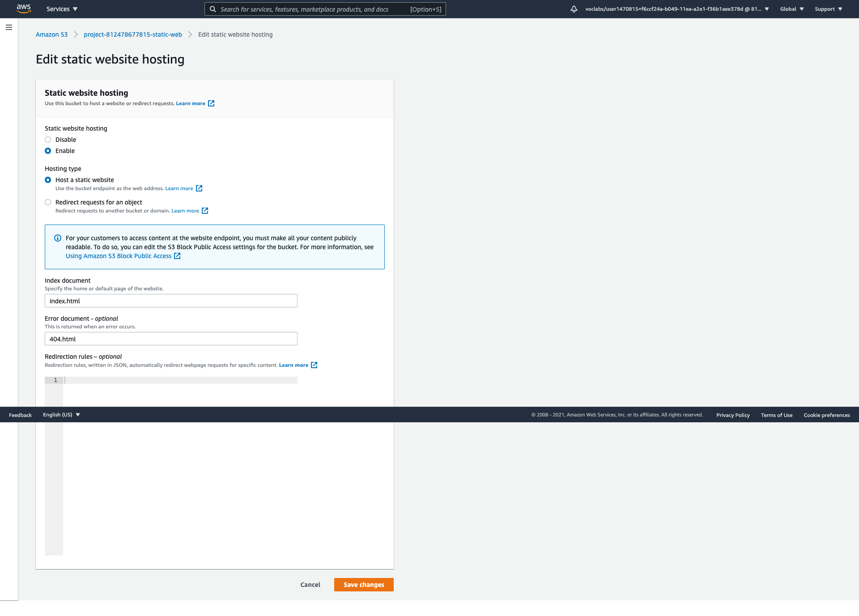Select the Disable radio button
Screen dimensions: 859x616
[x=48, y=140]
